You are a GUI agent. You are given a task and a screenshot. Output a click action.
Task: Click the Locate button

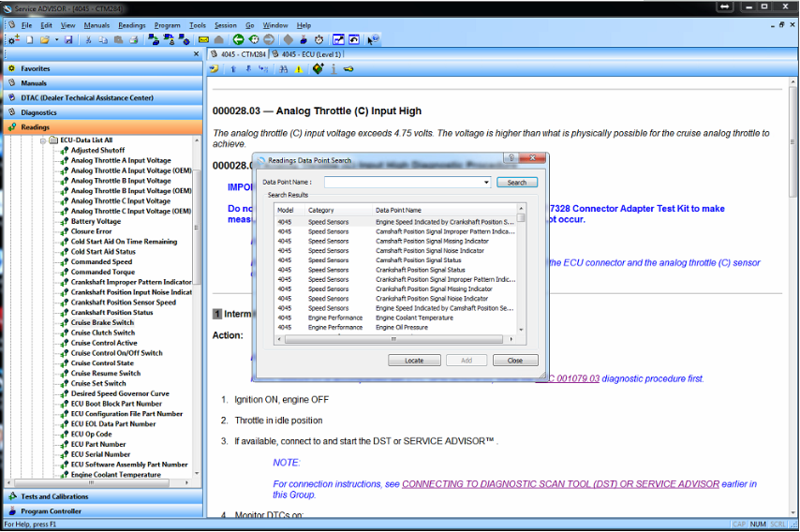(414, 361)
